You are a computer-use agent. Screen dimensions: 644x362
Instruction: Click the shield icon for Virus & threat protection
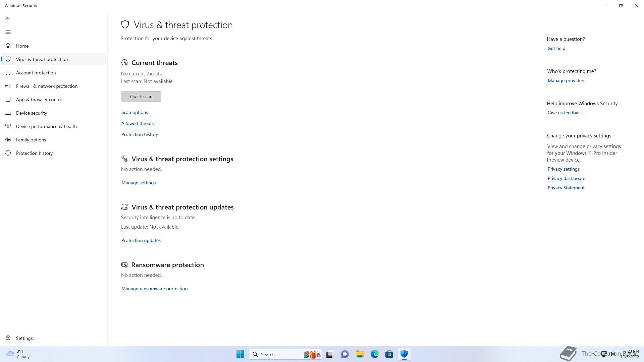click(8, 59)
